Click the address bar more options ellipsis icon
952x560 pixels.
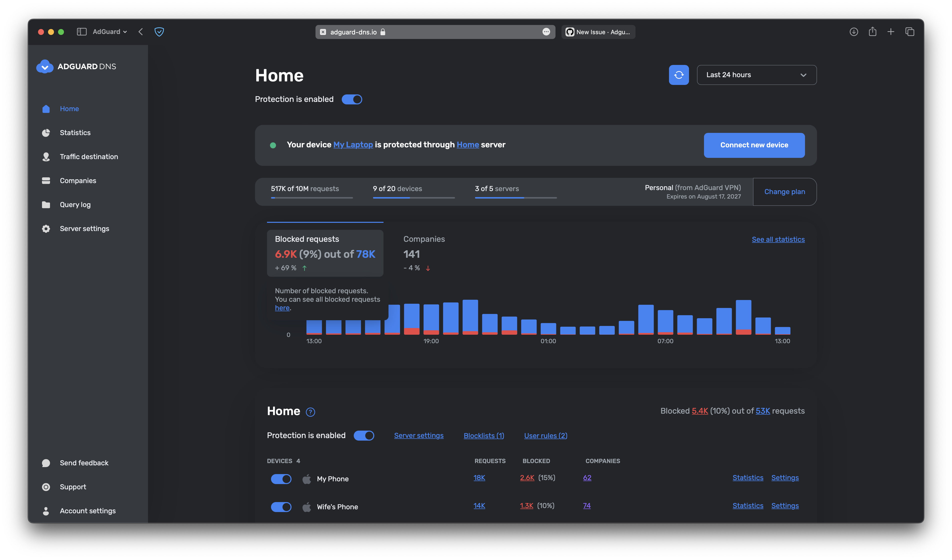click(546, 32)
